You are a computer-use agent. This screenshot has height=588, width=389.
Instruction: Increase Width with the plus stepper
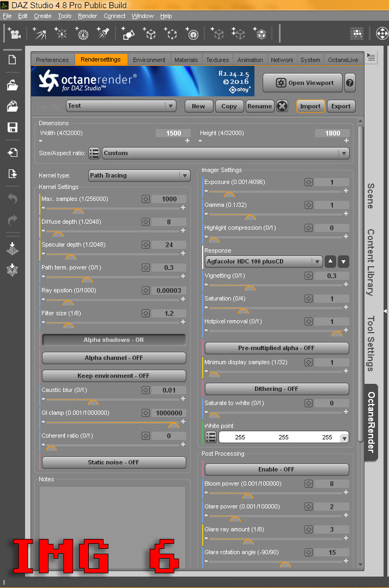[x=187, y=140]
